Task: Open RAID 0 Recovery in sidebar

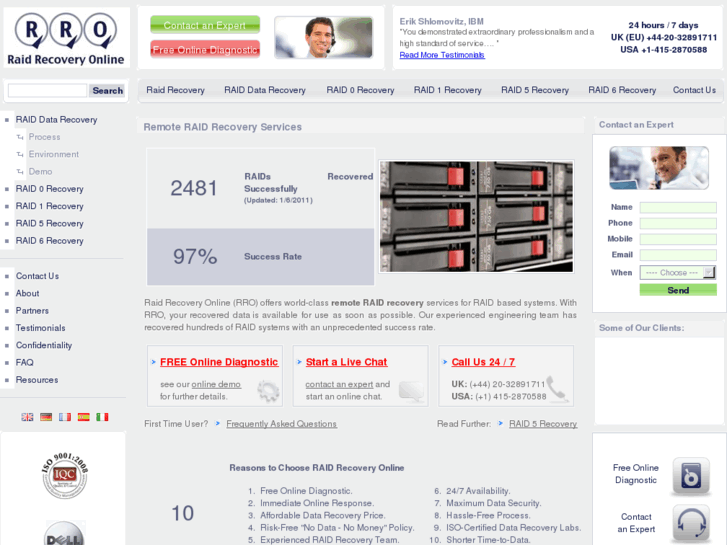Action: (x=50, y=189)
